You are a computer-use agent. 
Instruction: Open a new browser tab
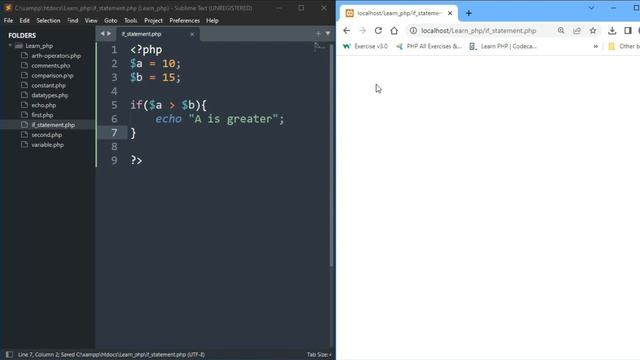tap(469, 13)
